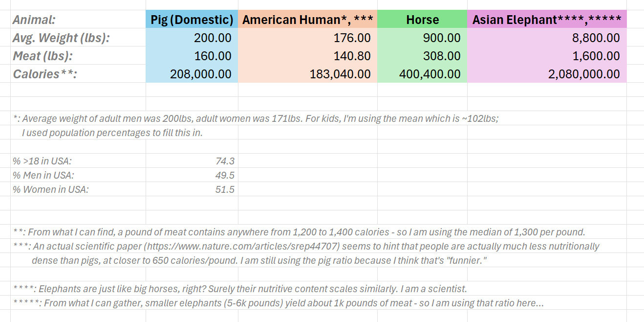This screenshot has width=644, height=322.
Task: Select the Pig (Domestic) header cell
Action: tap(192, 20)
